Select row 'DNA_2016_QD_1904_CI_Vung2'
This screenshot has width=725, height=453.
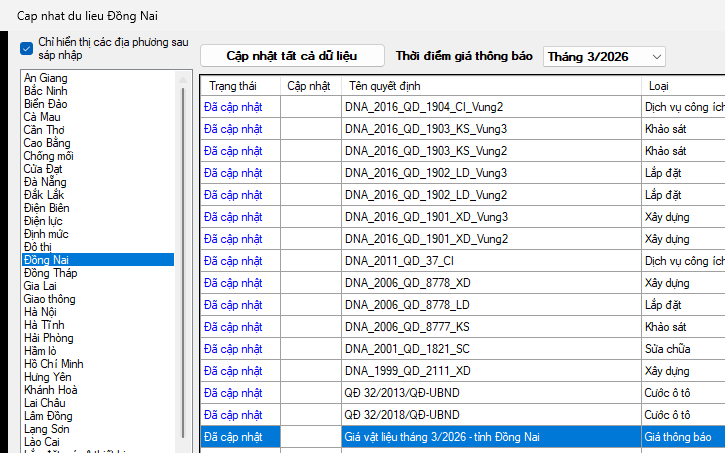click(423, 106)
